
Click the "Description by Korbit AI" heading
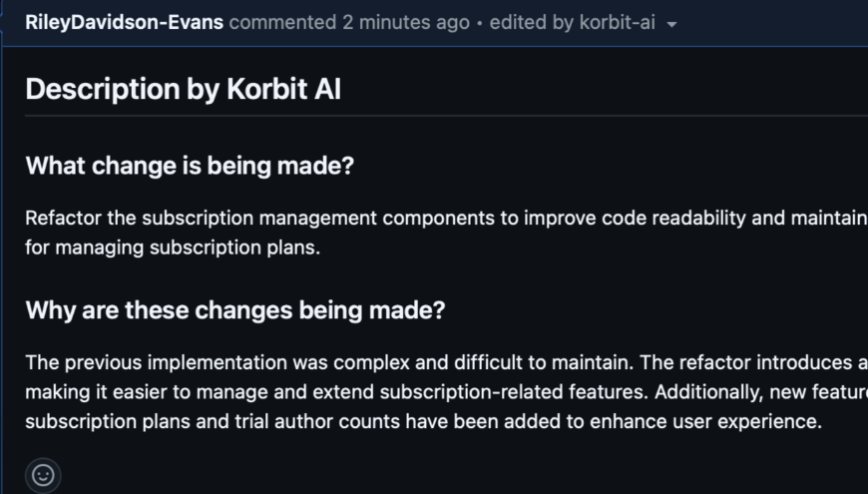click(x=183, y=89)
